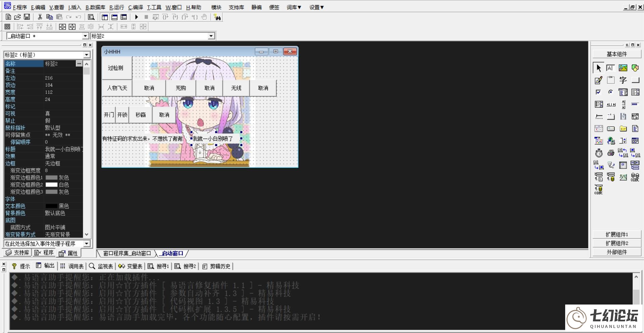This screenshot has height=333, width=644.
Task: Open the event handler subroutine dropdown
Action: pyautogui.click(x=87, y=244)
